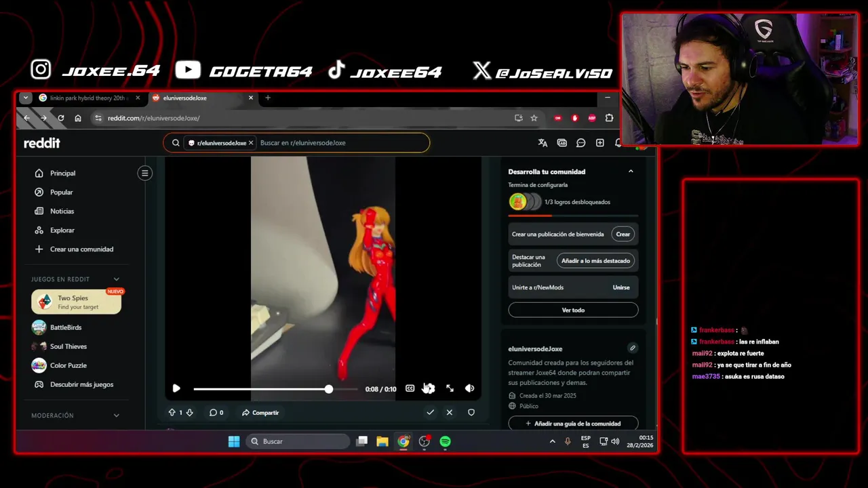The height and width of the screenshot is (488, 868).
Task: Remove the post with X icon
Action: coord(449,412)
